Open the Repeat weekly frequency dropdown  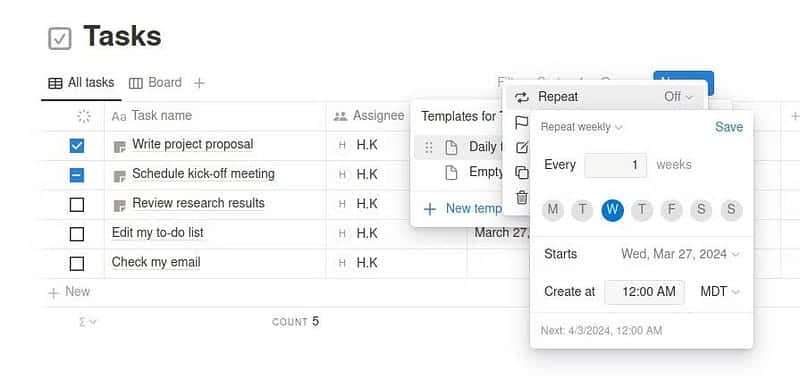click(582, 127)
